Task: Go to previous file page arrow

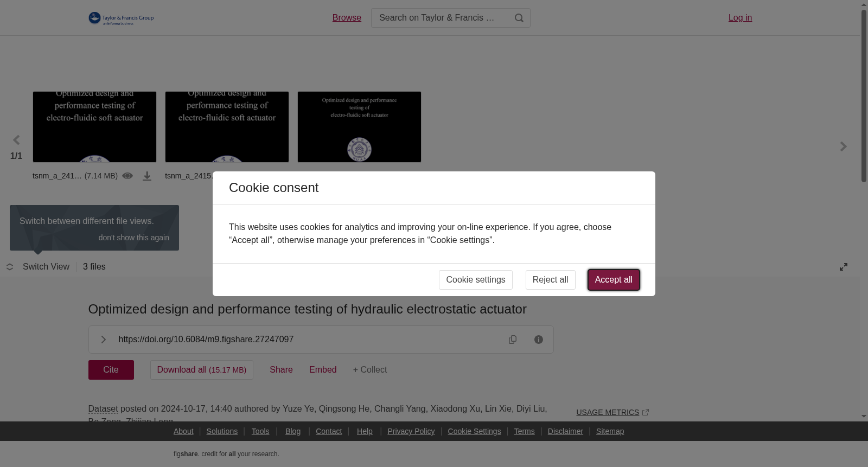Action: (x=16, y=140)
